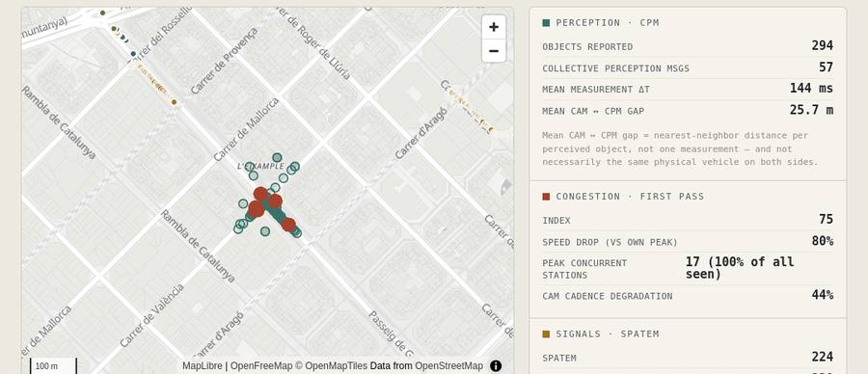The width and height of the screenshot is (868, 374).
Task: Click the 100 m map scale bar
Action: [x=53, y=365]
